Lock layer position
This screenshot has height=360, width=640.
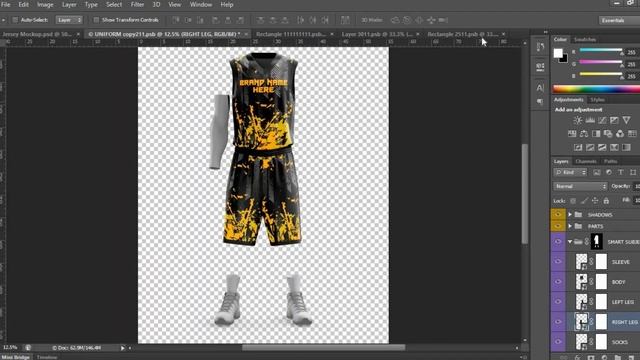click(595, 200)
